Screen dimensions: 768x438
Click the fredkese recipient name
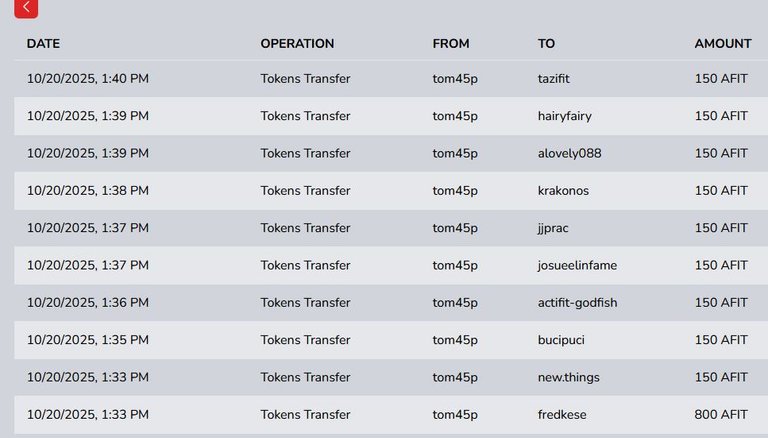pos(562,415)
